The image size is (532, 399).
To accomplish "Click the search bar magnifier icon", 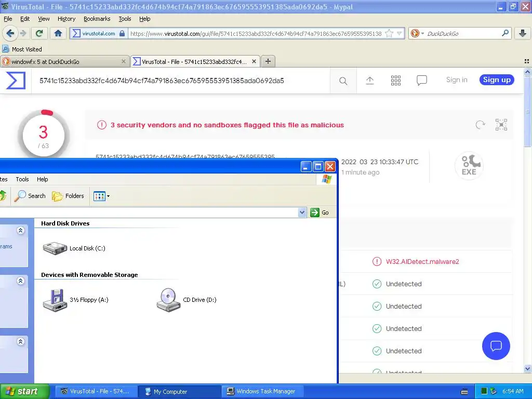I will (505, 33).
